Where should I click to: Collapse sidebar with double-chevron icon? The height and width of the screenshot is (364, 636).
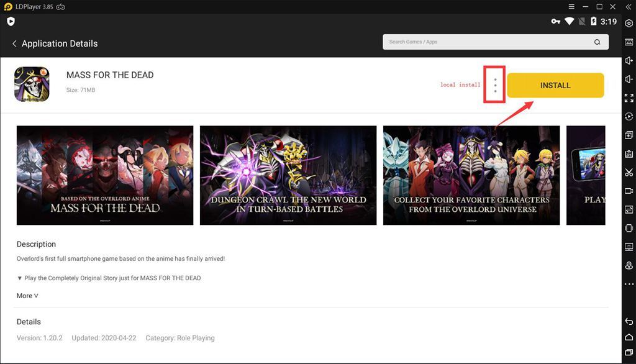pyautogui.click(x=629, y=6)
